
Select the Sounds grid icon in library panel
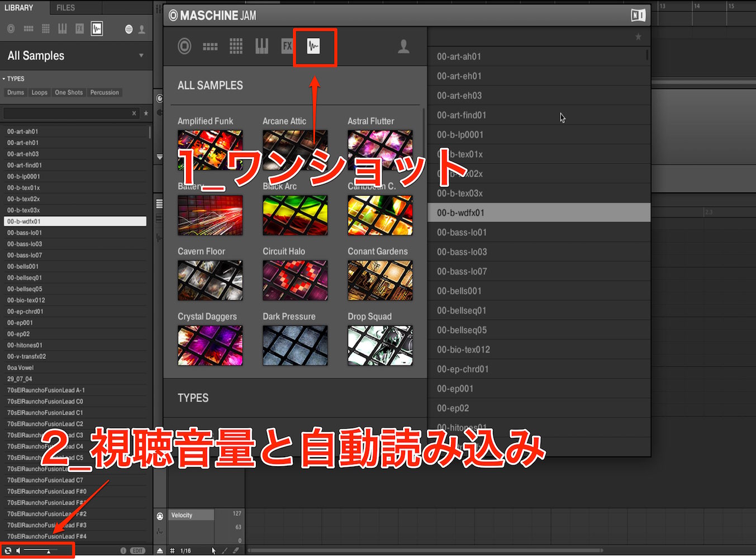tap(46, 29)
